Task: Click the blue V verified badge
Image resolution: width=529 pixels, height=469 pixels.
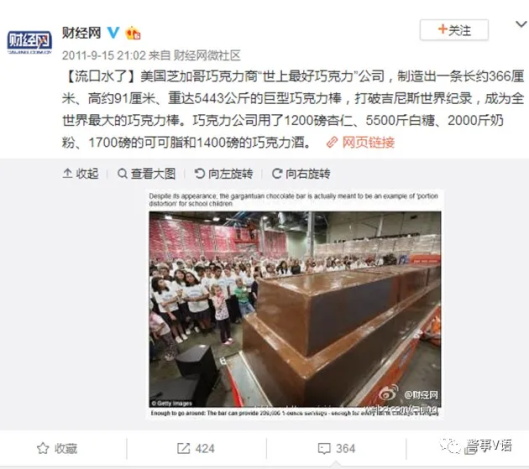Action: pos(113,33)
